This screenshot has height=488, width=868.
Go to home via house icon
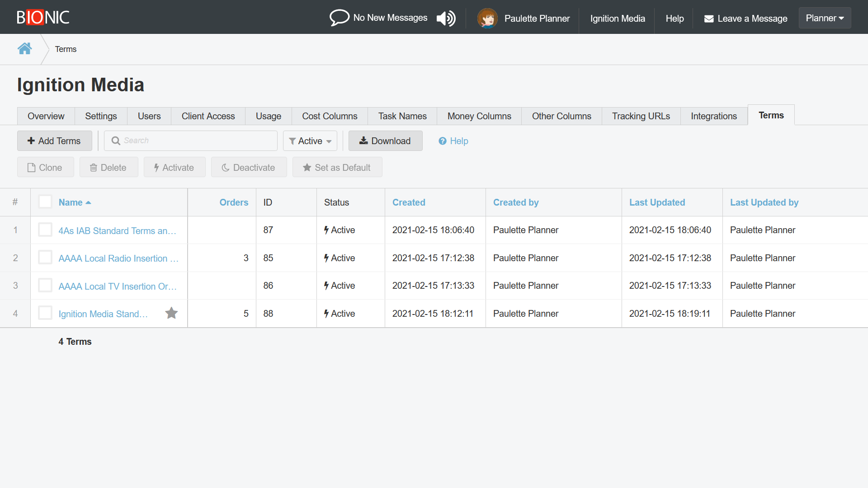[x=25, y=48]
